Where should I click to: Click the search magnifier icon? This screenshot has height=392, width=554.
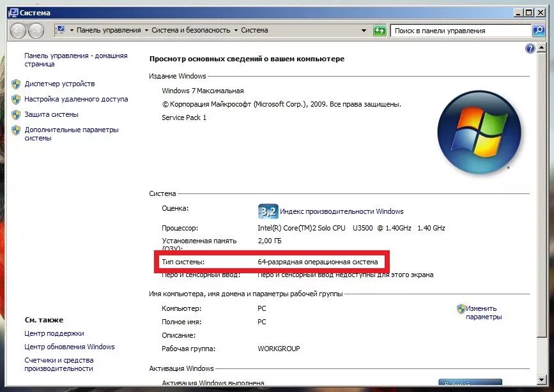tap(539, 31)
